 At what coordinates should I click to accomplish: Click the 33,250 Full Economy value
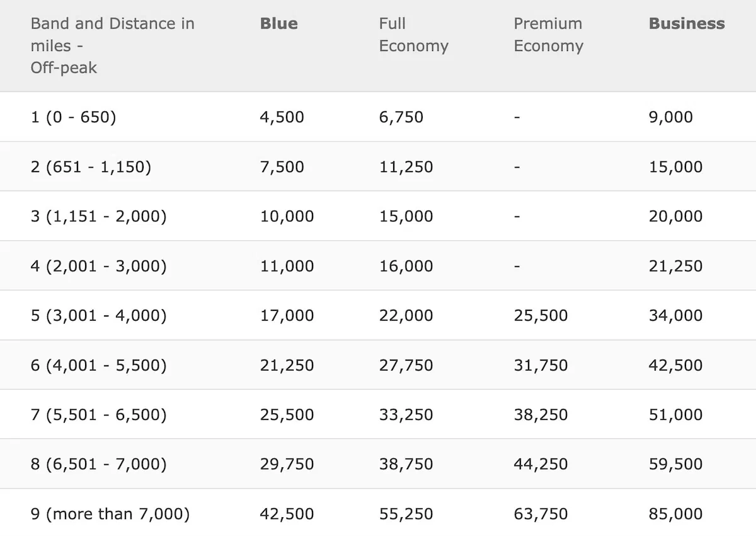pos(406,415)
